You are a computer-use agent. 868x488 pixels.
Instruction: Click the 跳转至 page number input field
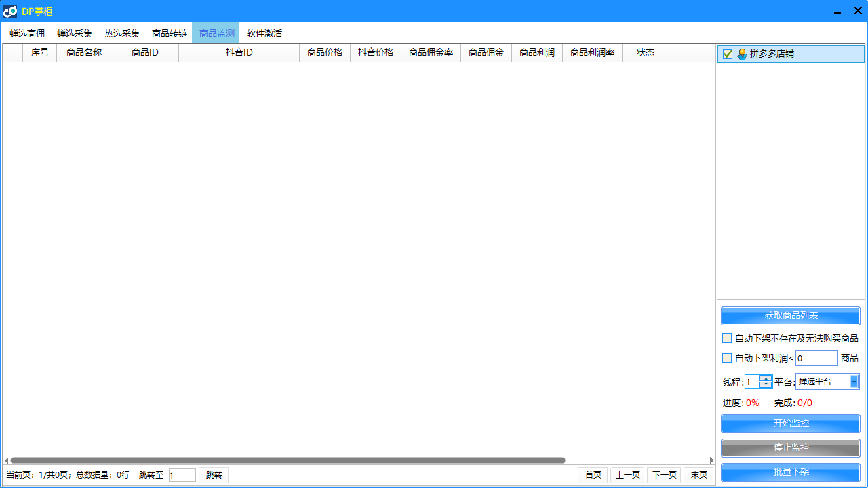click(x=182, y=475)
